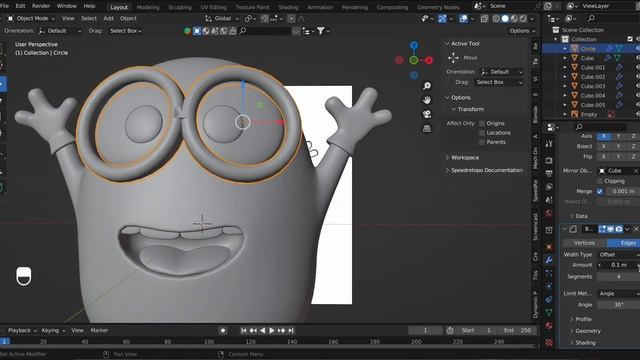Click the pan view hand icon
The width and height of the screenshot is (640, 360).
click(427, 100)
